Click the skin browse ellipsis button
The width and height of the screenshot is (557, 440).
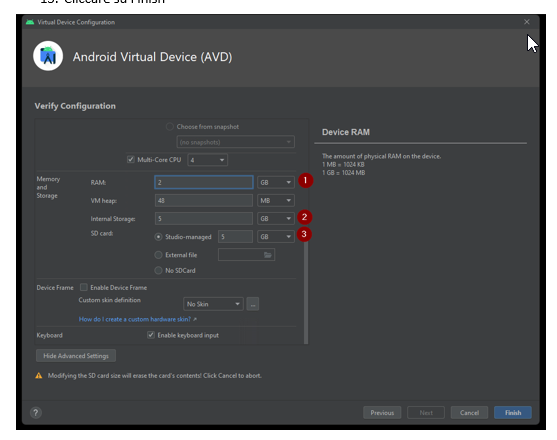click(x=253, y=304)
